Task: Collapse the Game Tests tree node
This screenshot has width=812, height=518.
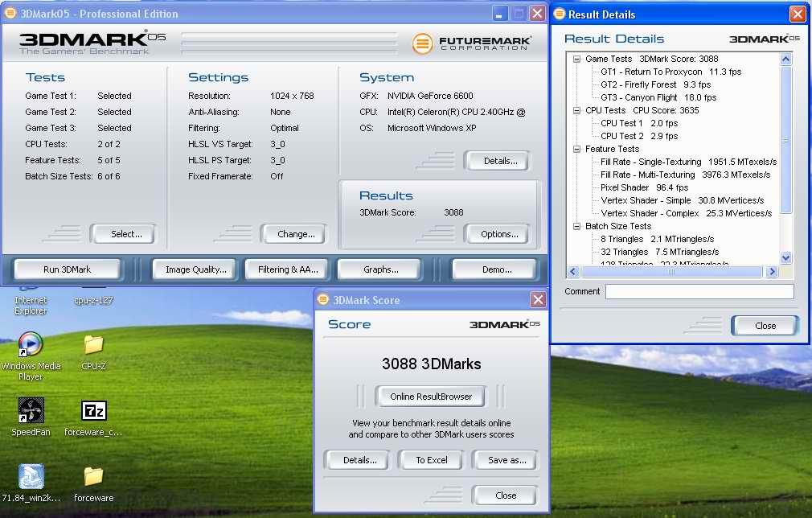Action: tap(576, 59)
